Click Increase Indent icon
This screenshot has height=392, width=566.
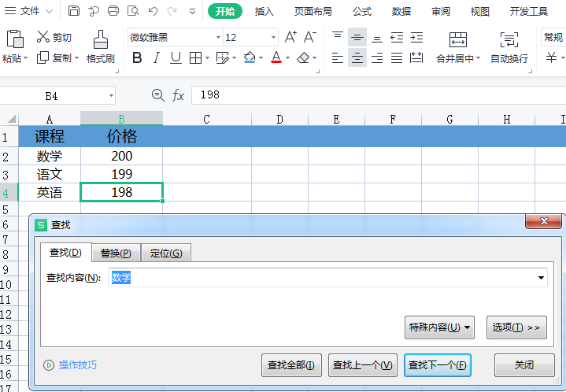[416, 37]
